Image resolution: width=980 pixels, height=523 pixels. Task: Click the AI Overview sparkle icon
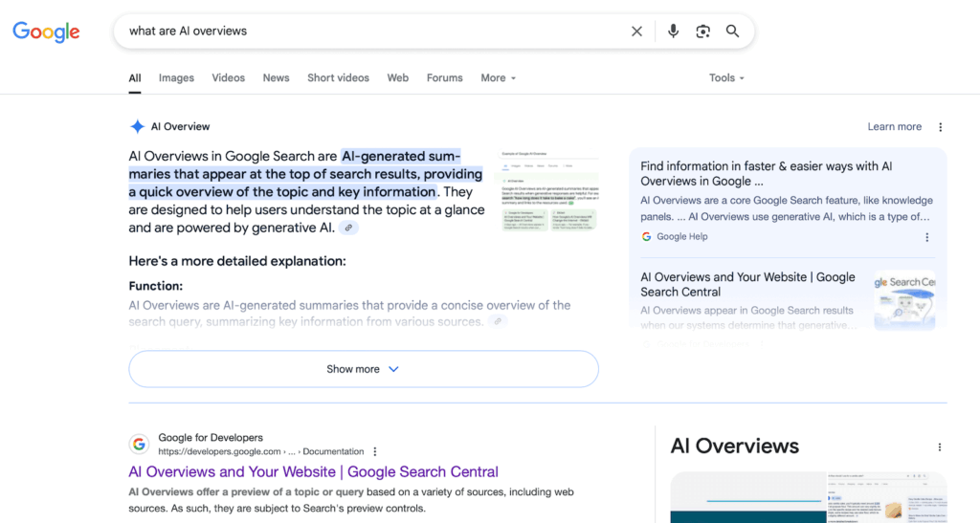coord(137,127)
